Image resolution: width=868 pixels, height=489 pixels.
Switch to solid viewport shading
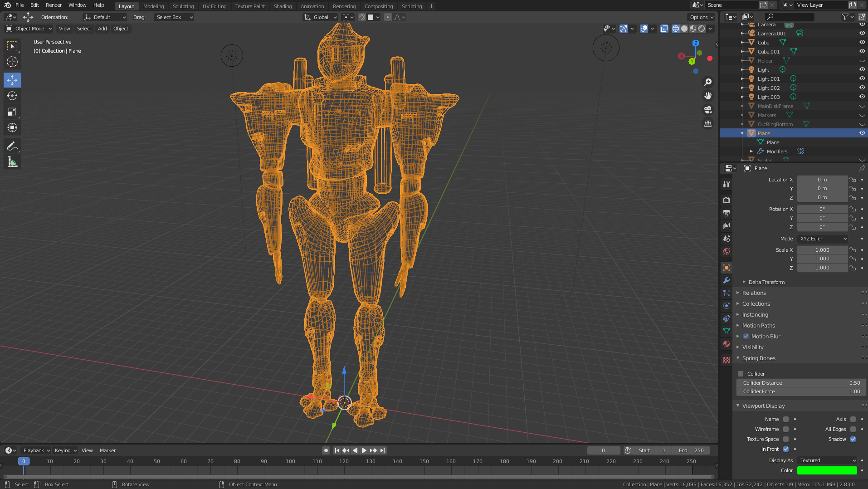684,29
